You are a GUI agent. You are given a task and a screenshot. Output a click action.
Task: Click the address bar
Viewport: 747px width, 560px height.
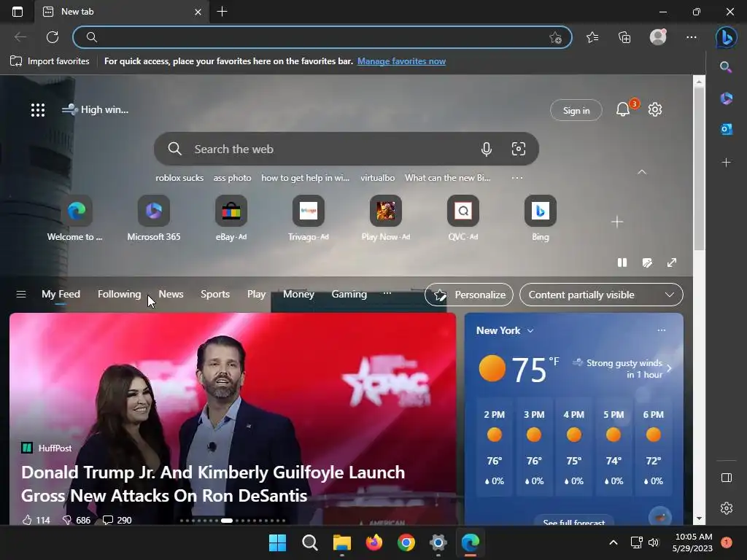(322, 37)
